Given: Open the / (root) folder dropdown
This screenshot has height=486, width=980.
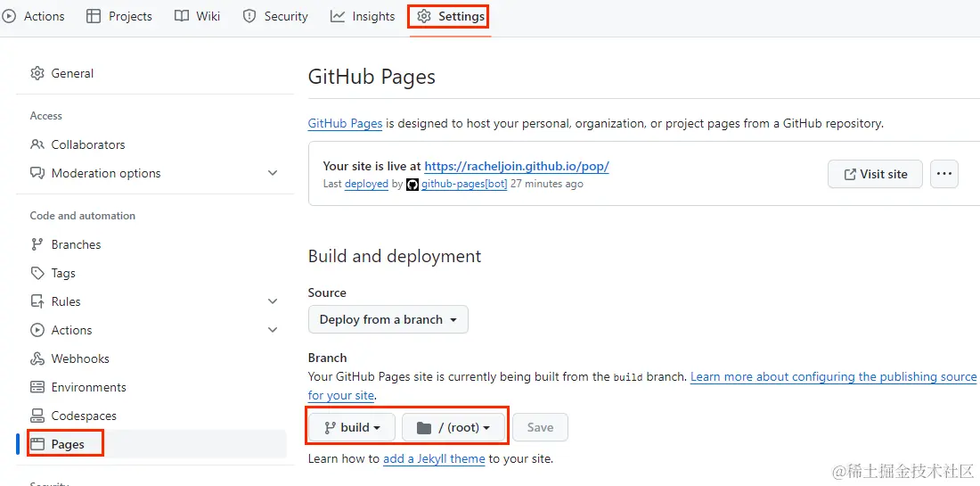Looking at the screenshot, I should point(453,427).
